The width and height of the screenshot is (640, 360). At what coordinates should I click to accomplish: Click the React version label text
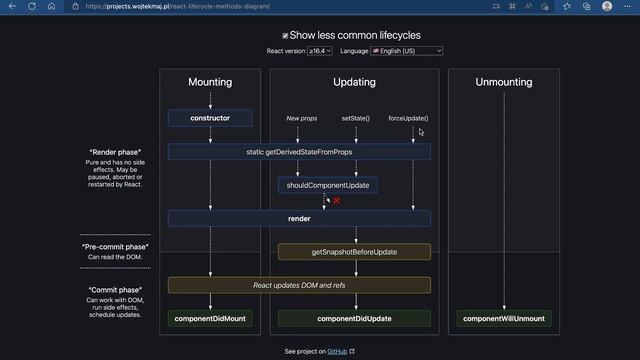286,51
